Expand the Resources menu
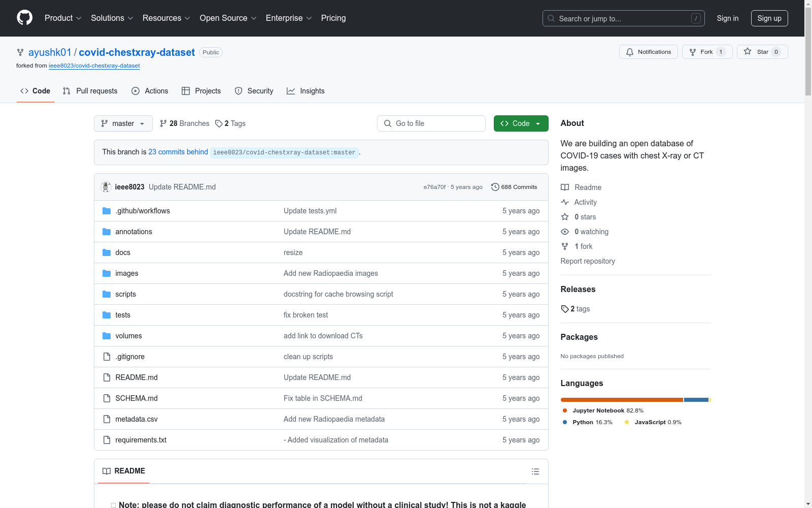Viewport: 812px width, 508px height. click(x=166, y=18)
